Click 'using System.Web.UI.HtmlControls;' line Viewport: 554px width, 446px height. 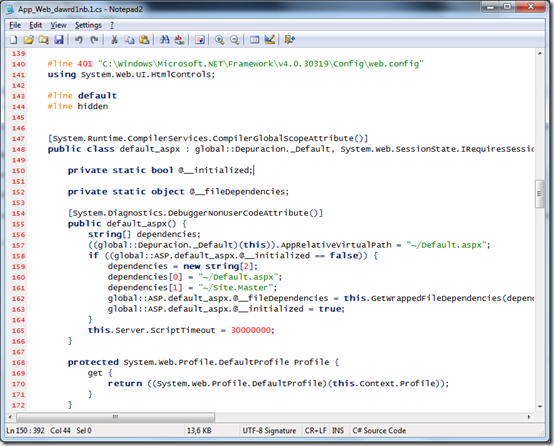pyautogui.click(x=131, y=75)
